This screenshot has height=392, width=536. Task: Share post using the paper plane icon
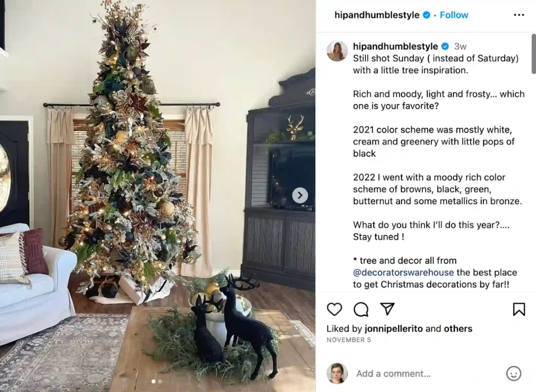387,309
